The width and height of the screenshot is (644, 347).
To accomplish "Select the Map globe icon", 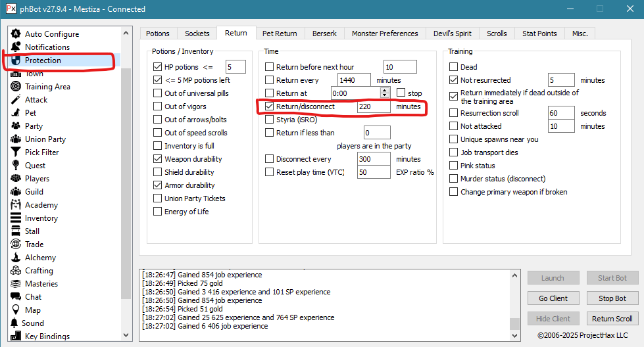I will (15, 310).
